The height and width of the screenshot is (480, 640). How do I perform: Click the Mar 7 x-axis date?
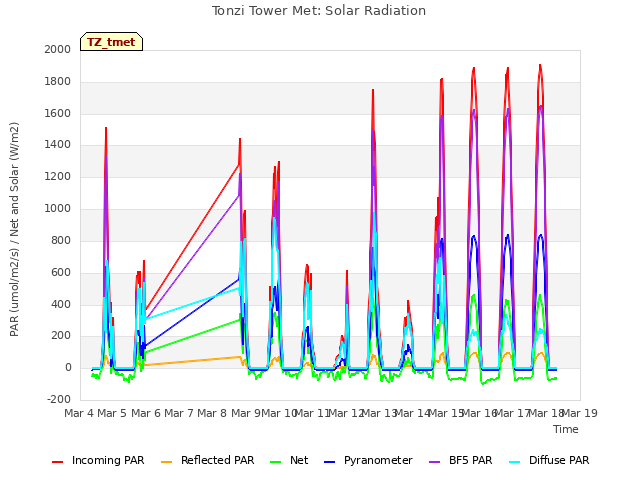tap(179, 413)
